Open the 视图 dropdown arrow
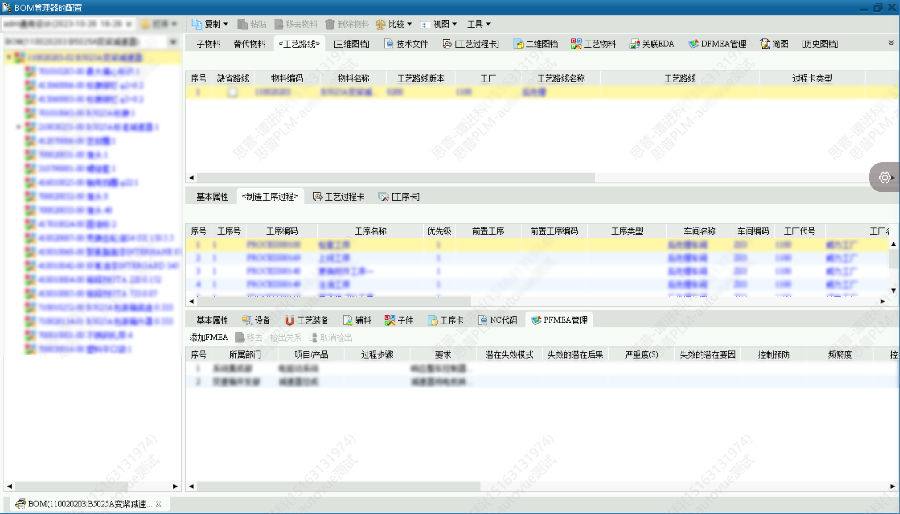Image resolution: width=900 pixels, height=514 pixels. (x=455, y=24)
